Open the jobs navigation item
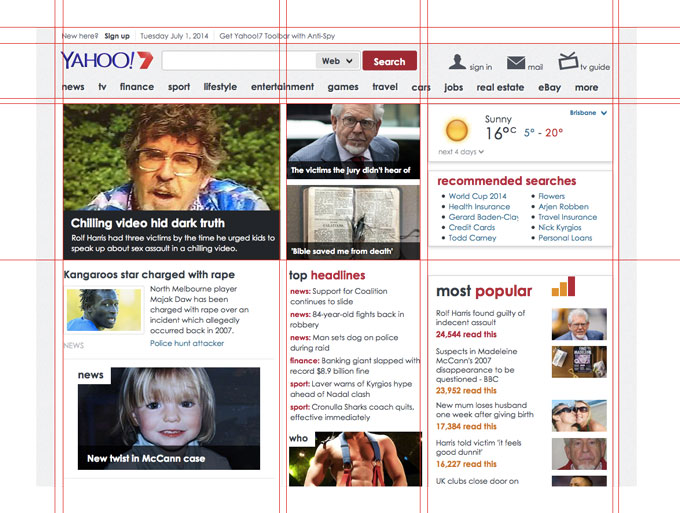 pyautogui.click(x=454, y=88)
